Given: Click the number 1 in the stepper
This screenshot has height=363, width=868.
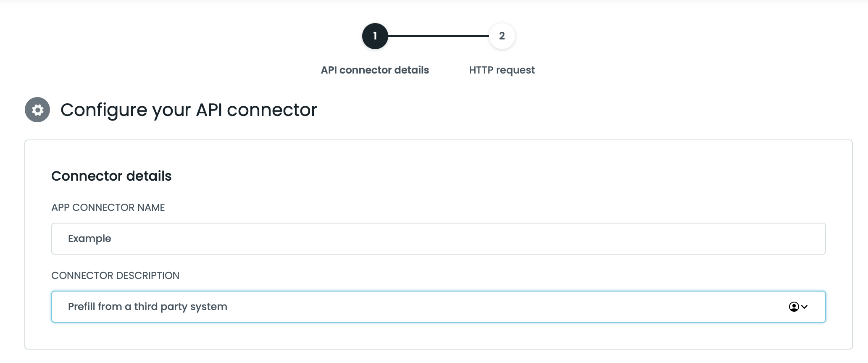Looking at the screenshot, I should point(375,36).
